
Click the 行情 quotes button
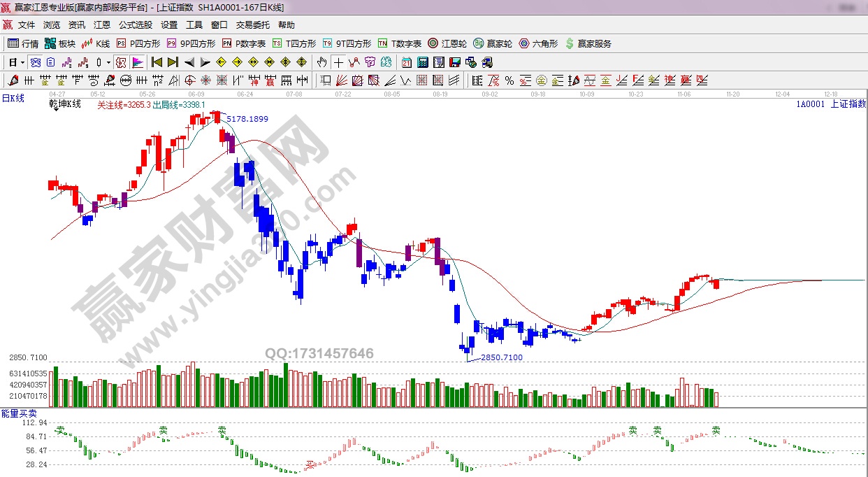[24, 43]
